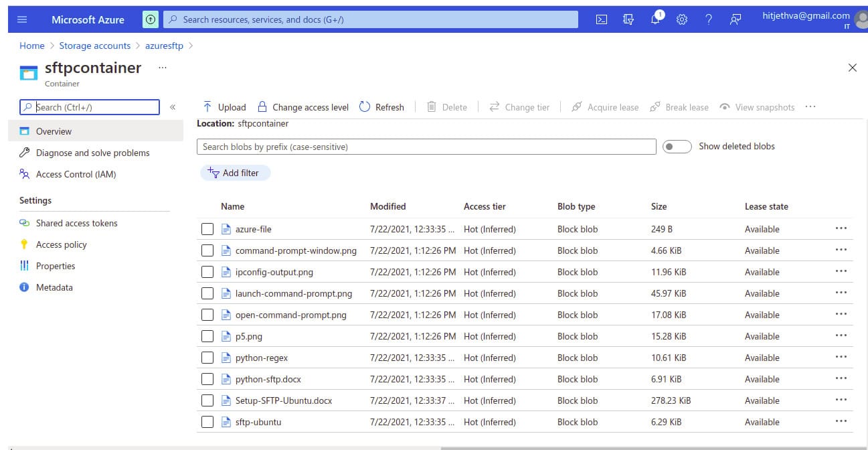Open more options for Setup-SFTP-Ubuntu.docx row
Image resolution: width=868 pixels, height=450 pixels.
click(x=841, y=400)
